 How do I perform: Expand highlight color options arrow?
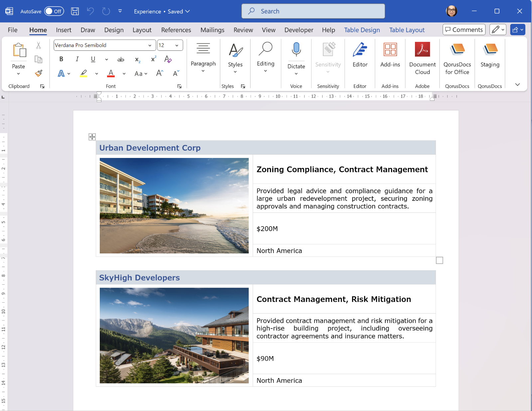point(96,73)
